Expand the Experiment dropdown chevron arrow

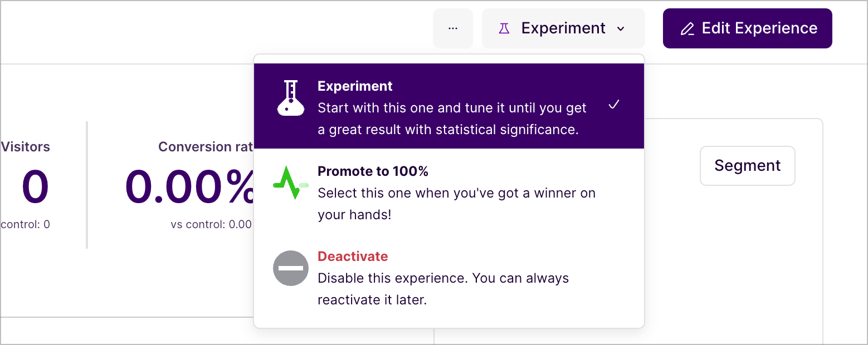[x=621, y=29]
